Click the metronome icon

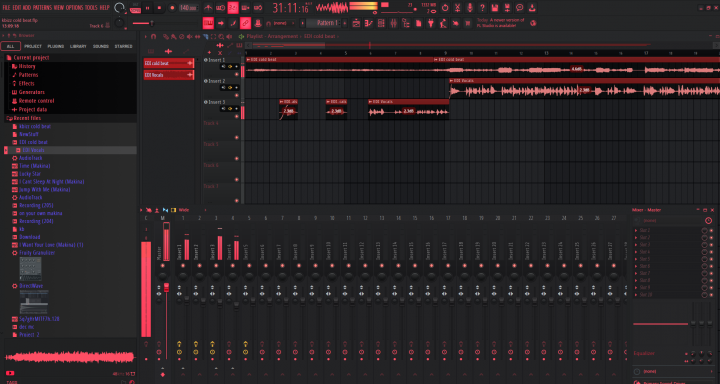(x=208, y=8)
